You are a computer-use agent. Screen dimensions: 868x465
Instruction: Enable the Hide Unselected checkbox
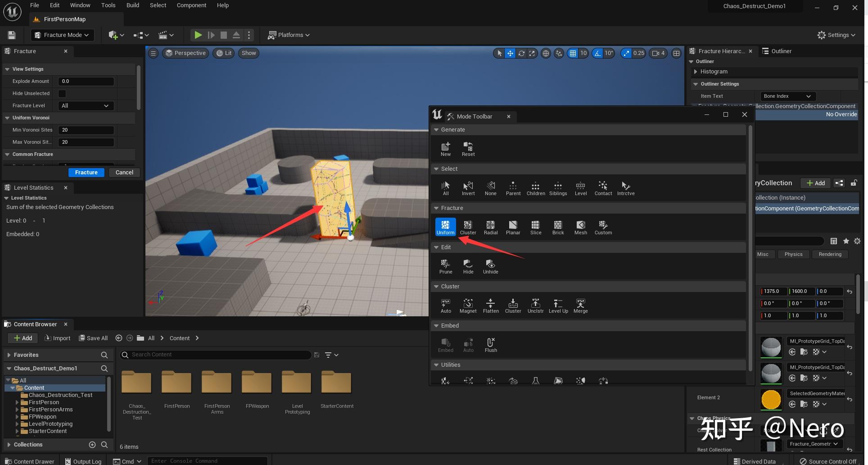62,94
